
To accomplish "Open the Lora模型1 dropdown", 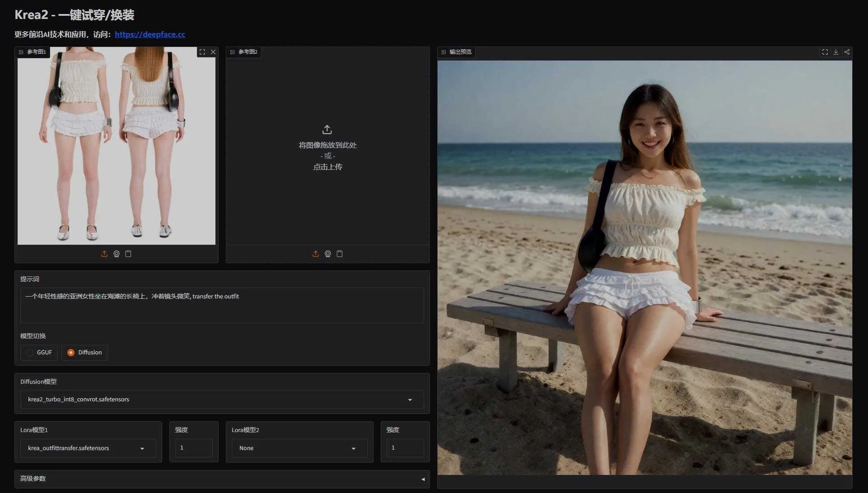I will pyautogui.click(x=88, y=448).
